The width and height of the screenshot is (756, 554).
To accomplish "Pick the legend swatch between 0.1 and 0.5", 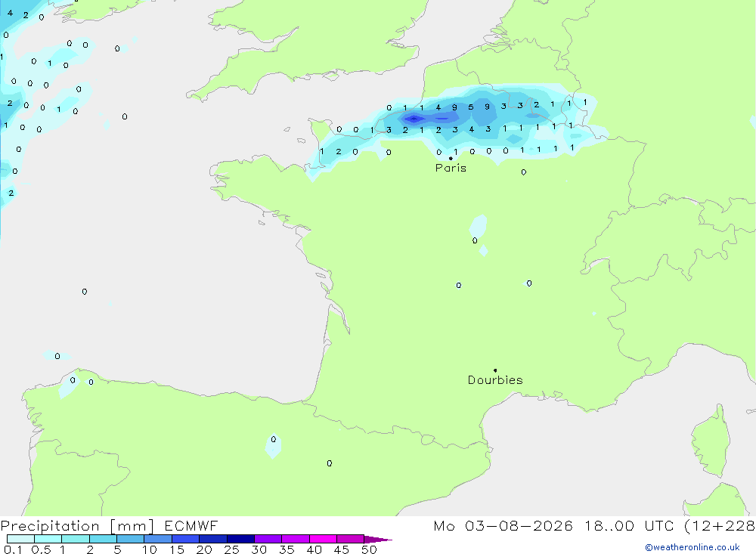I will (x=20, y=539).
